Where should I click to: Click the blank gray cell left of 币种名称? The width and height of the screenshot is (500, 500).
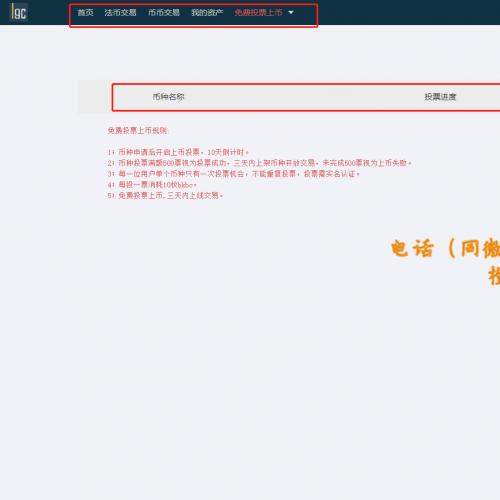(95, 97)
